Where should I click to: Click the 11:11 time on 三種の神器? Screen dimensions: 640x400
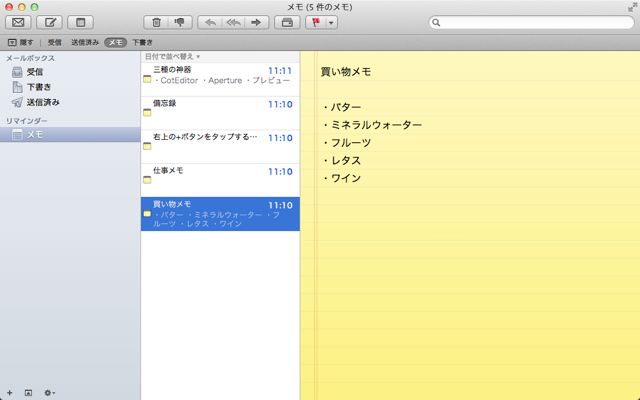point(280,71)
